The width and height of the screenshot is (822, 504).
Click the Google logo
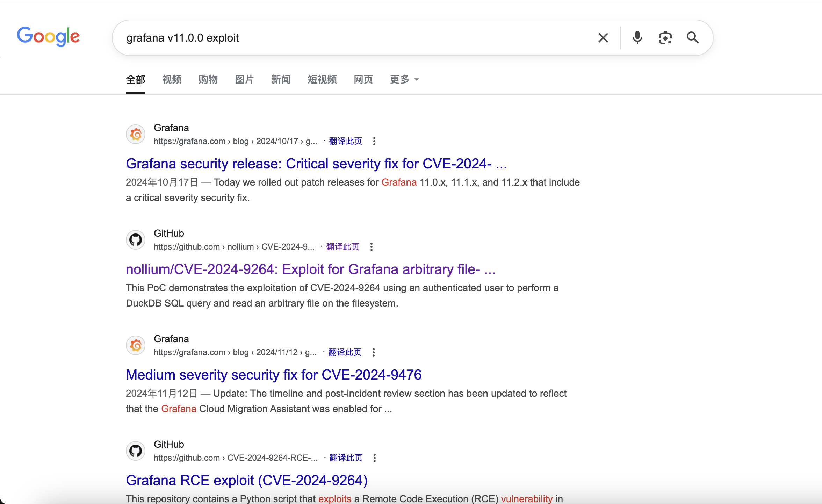tap(48, 36)
